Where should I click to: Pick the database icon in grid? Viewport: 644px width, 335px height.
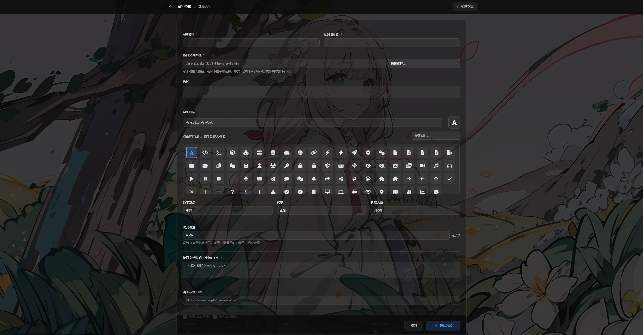(273, 153)
